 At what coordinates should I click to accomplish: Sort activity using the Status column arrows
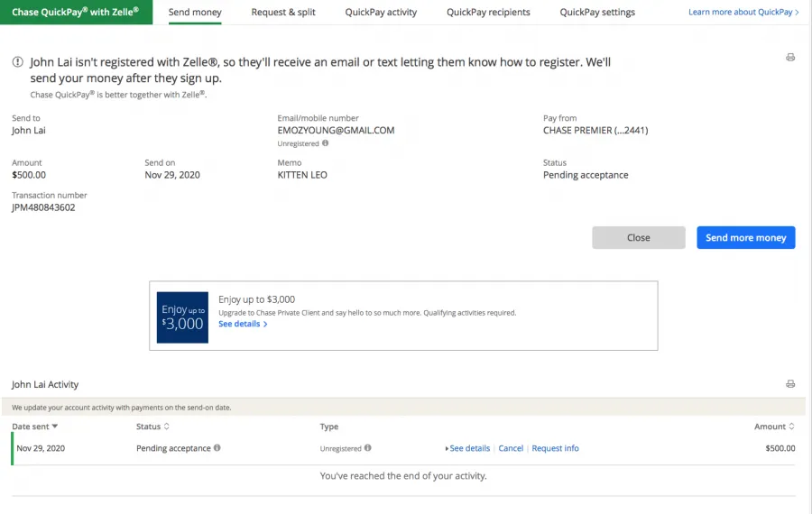[166, 426]
